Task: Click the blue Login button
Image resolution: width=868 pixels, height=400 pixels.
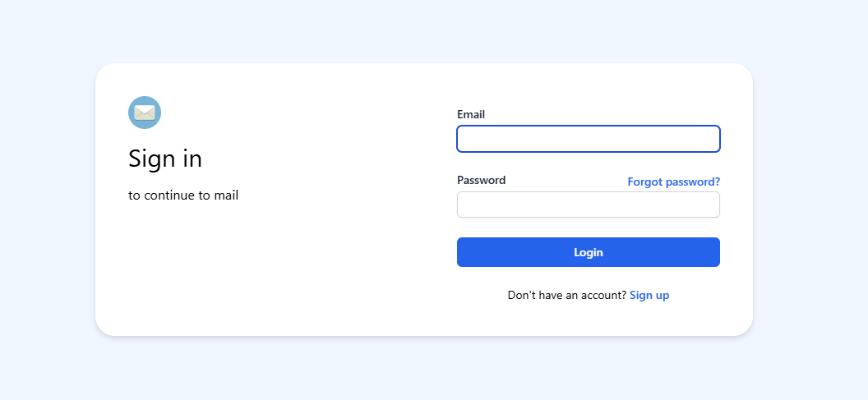Action: tap(588, 252)
